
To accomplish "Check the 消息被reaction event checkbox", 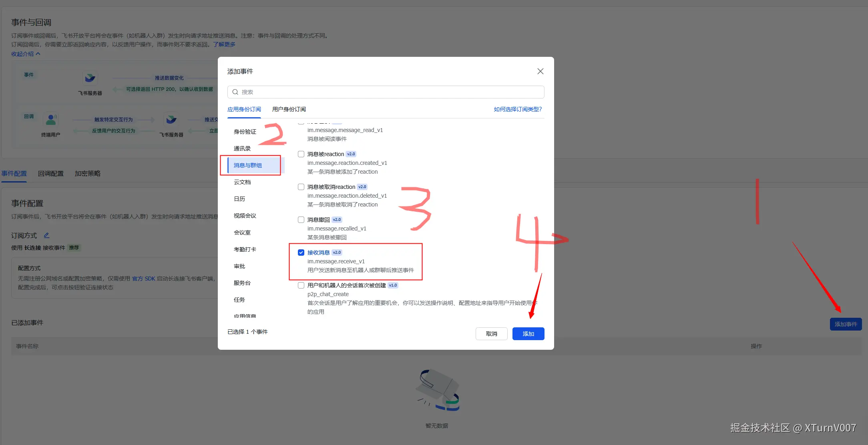I will (301, 154).
